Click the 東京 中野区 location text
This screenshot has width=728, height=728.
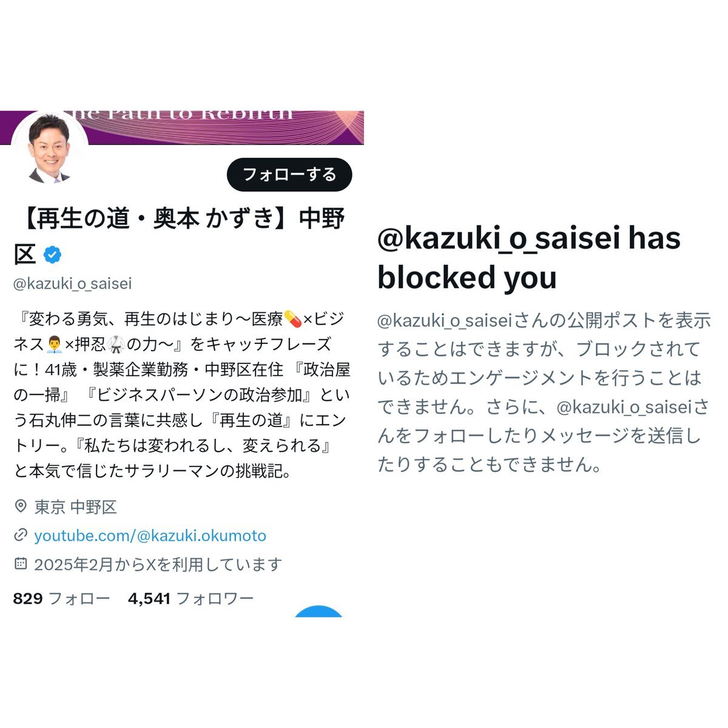tap(76, 507)
